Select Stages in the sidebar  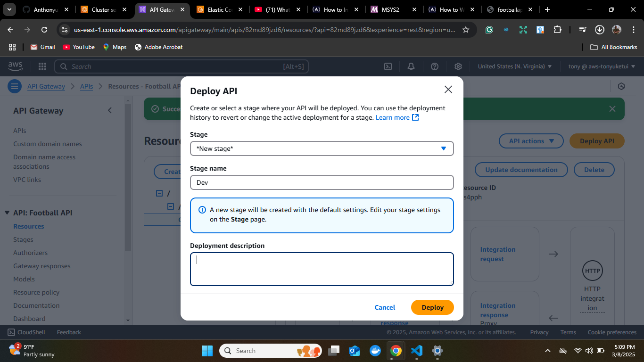[23, 239]
